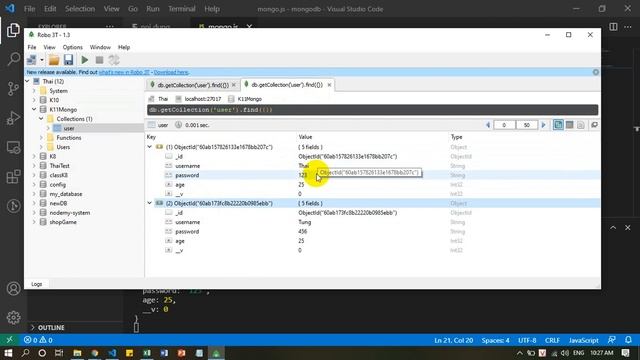Collapse document (1) ObjectId row
Viewport: 640px width, 360px height.
pyautogui.click(x=150, y=147)
